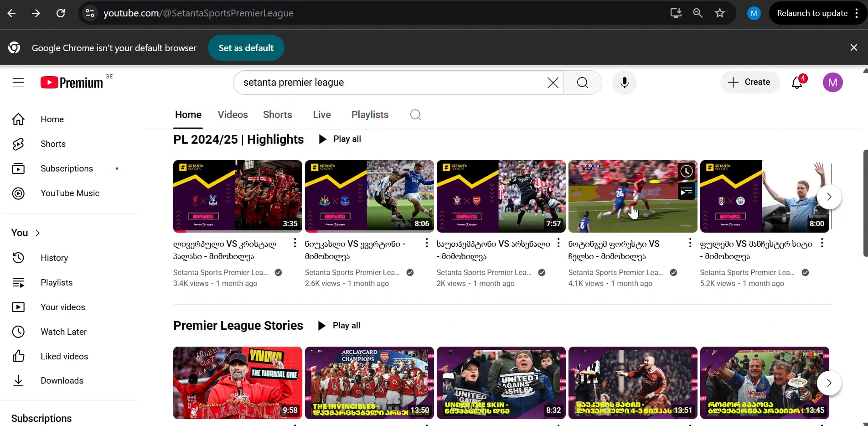Open options menu for ნიუკასლი VS ევერტონი video
This screenshot has width=868, height=426.
tap(427, 243)
